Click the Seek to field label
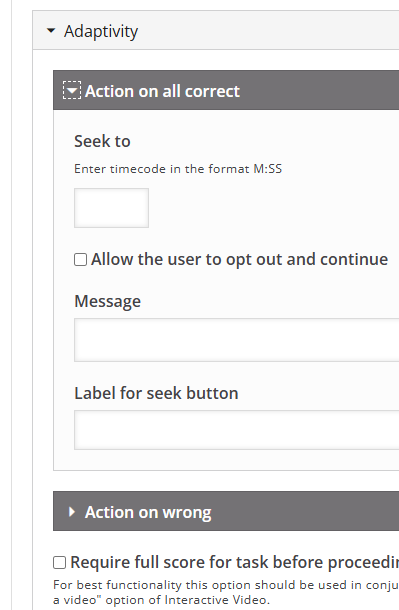The width and height of the screenshot is (399, 610). tap(102, 141)
